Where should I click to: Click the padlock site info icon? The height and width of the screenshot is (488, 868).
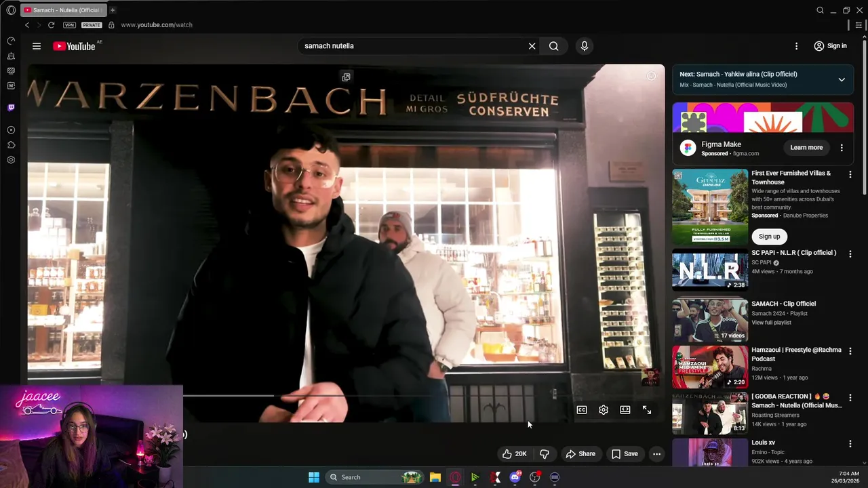pos(111,25)
